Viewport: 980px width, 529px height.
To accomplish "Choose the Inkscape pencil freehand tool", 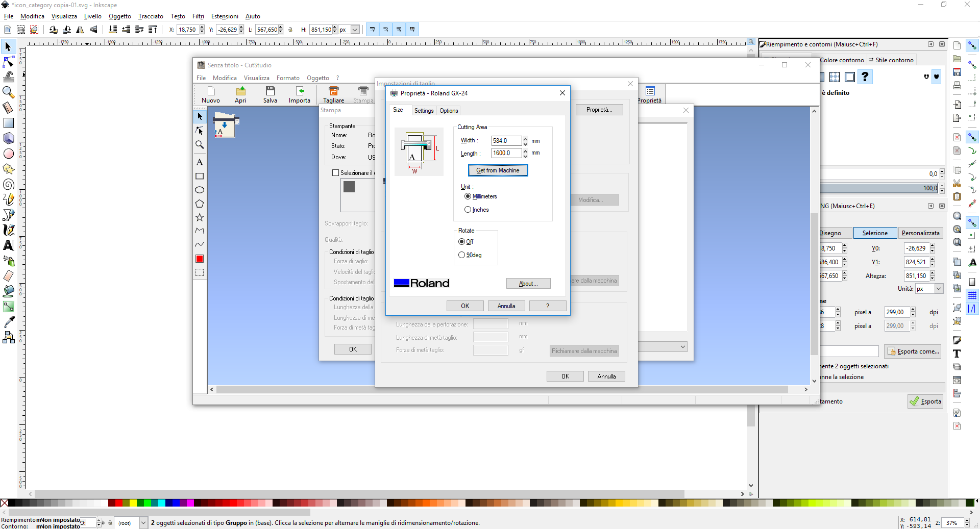I will click(8, 199).
